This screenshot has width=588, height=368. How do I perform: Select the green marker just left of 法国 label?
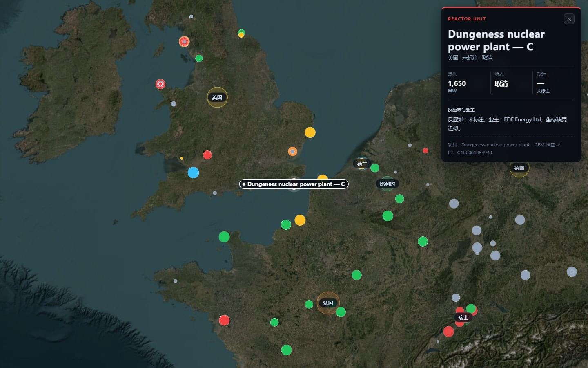point(309,304)
